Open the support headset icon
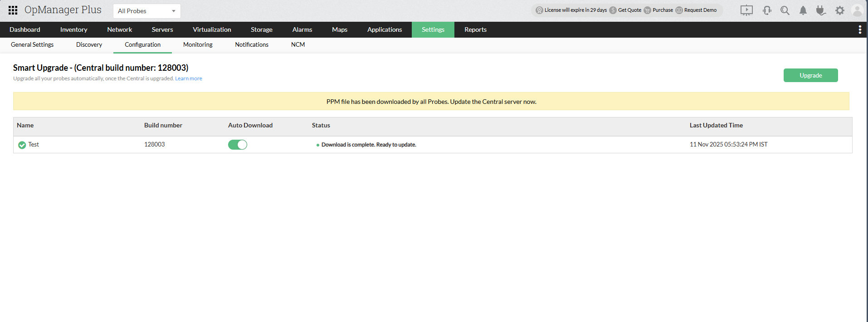This screenshot has width=868, height=322. [767, 10]
